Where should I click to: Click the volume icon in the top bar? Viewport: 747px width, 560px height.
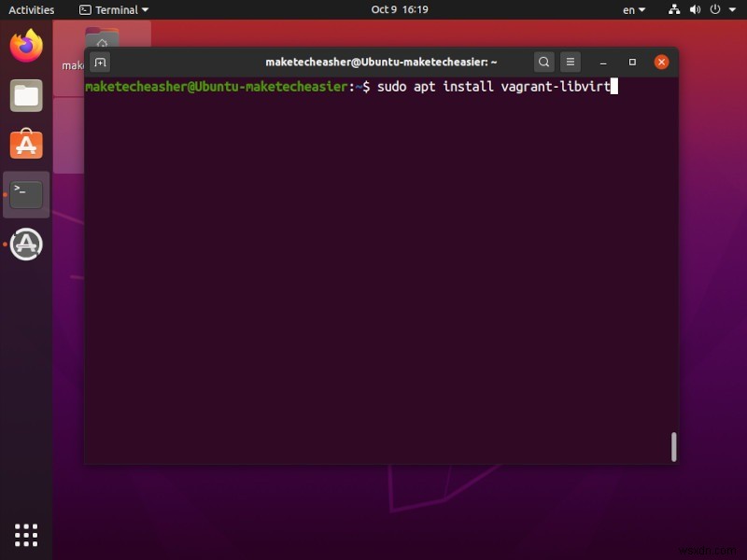693,9
